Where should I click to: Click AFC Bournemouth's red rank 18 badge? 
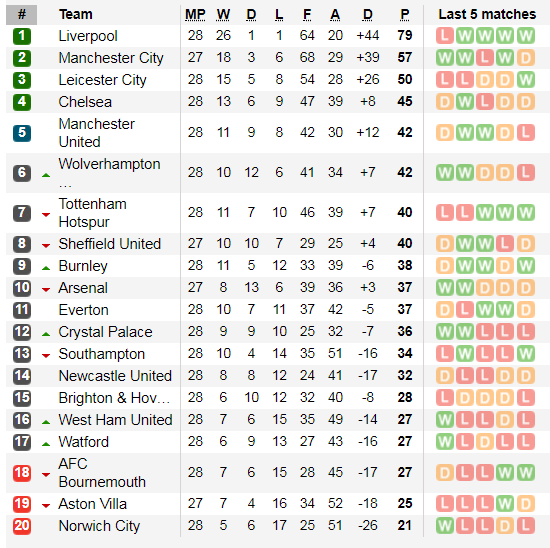click(22, 473)
